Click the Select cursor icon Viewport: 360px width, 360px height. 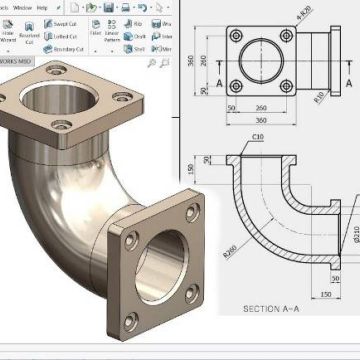(159, 7)
